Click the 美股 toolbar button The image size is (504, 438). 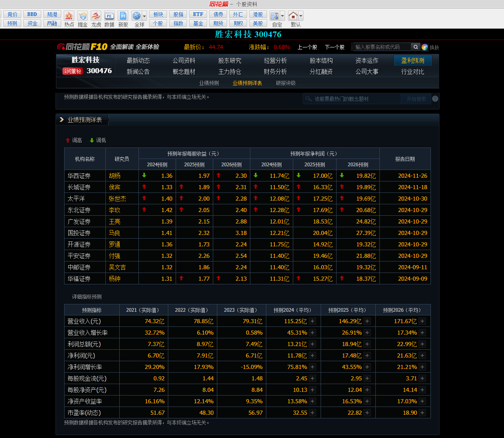coord(258,23)
